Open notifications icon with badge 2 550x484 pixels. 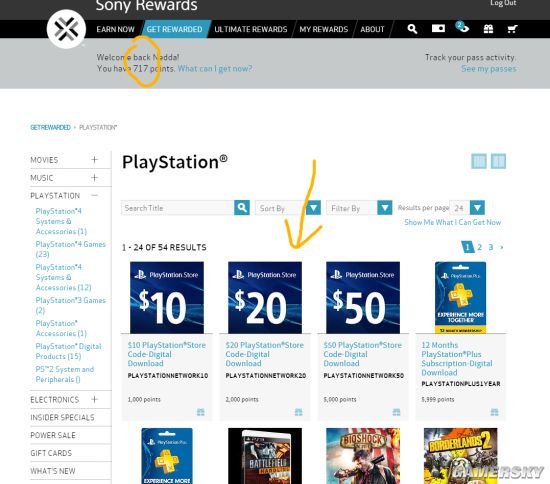pyautogui.click(x=462, y=27)
